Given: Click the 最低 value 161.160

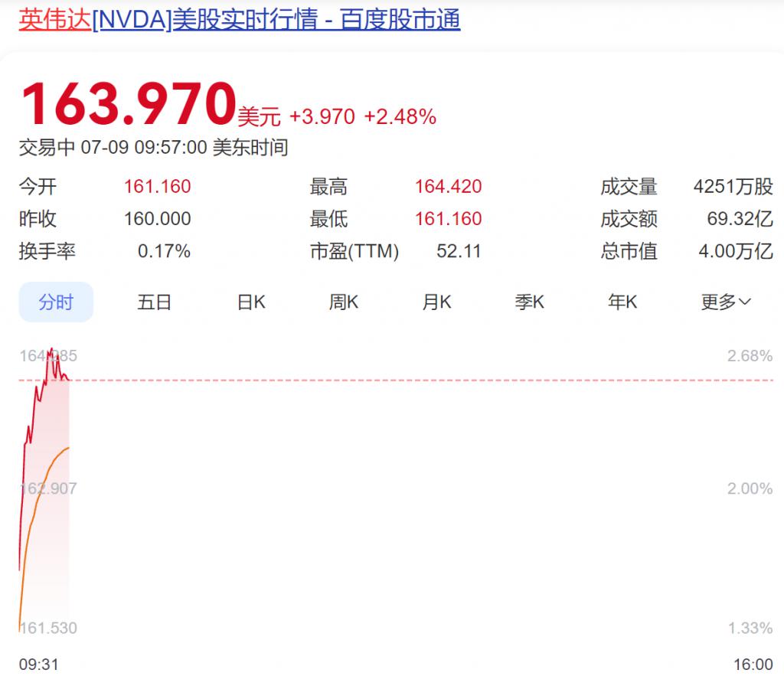Looking at the screenshot, I should (449, 218).
